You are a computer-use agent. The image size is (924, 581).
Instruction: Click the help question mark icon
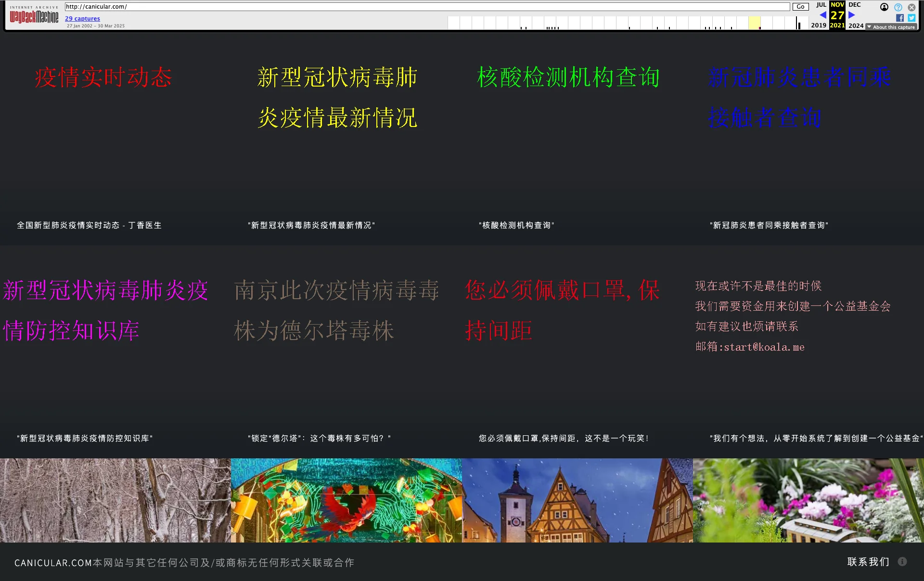(x=898, y=7)
